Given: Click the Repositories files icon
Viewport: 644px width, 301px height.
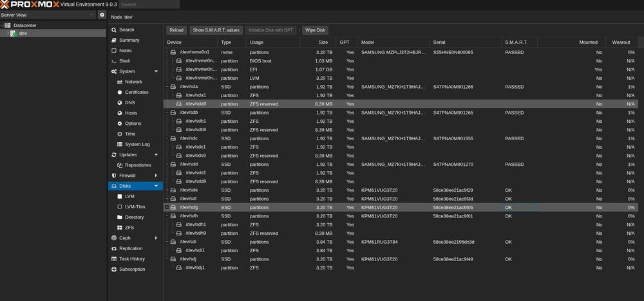Looking at the screenshot, I should pos(120,165).
